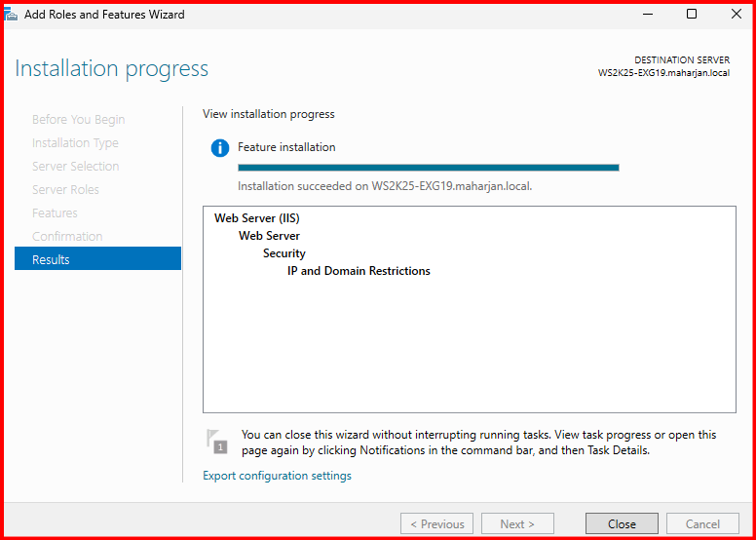Select Server Roles step
Image resolution: width=756 pixels, height=540 pixels.
(65, 189)
